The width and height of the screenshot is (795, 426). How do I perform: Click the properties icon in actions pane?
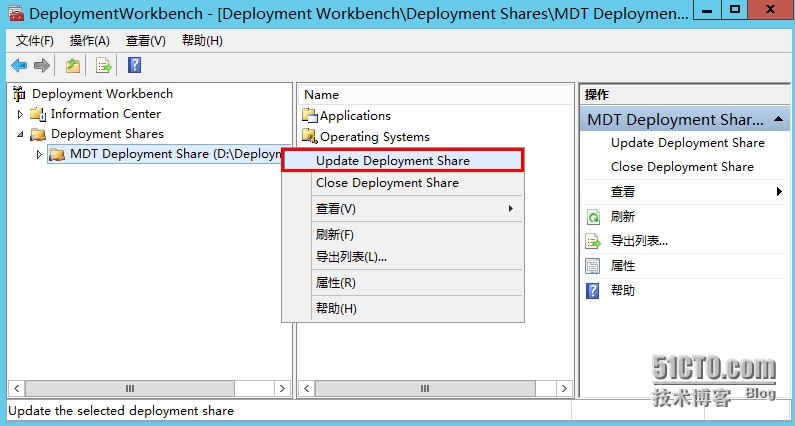point(593,266)
